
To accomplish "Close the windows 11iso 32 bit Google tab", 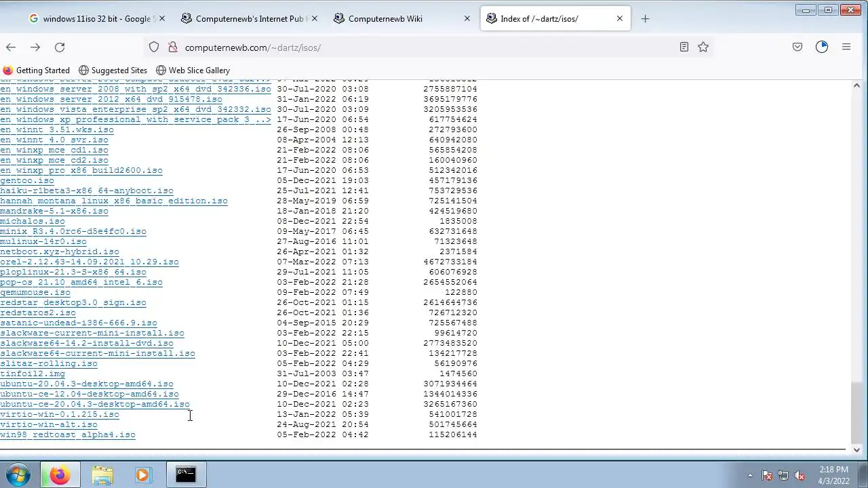I will (161, 19).
